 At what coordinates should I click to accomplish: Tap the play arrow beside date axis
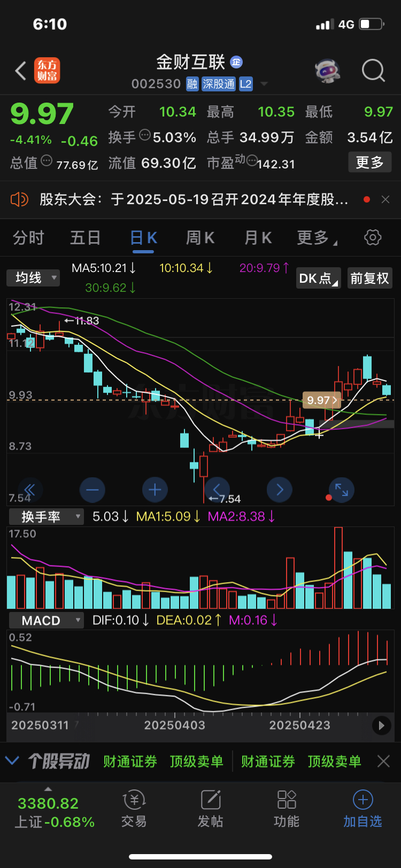381,725
